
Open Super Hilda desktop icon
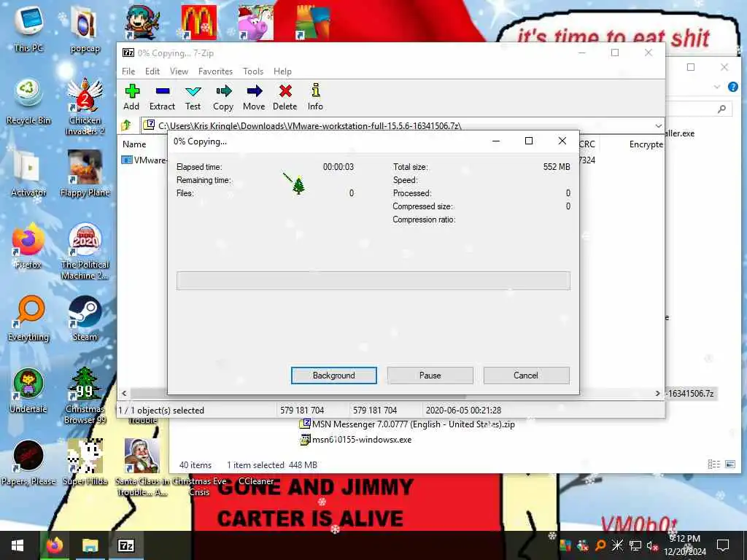[x=85, y=463]
